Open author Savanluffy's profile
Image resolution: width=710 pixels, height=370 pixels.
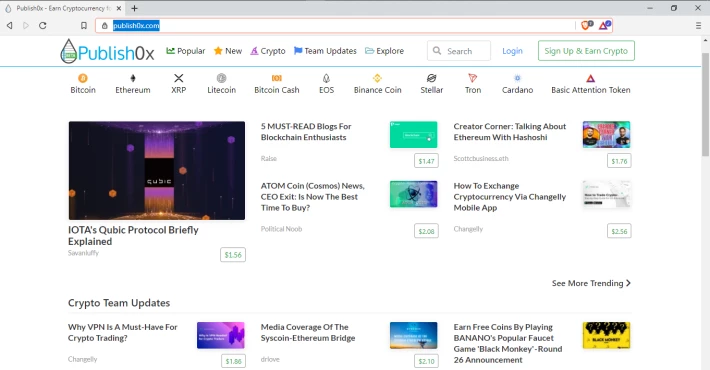83,253
